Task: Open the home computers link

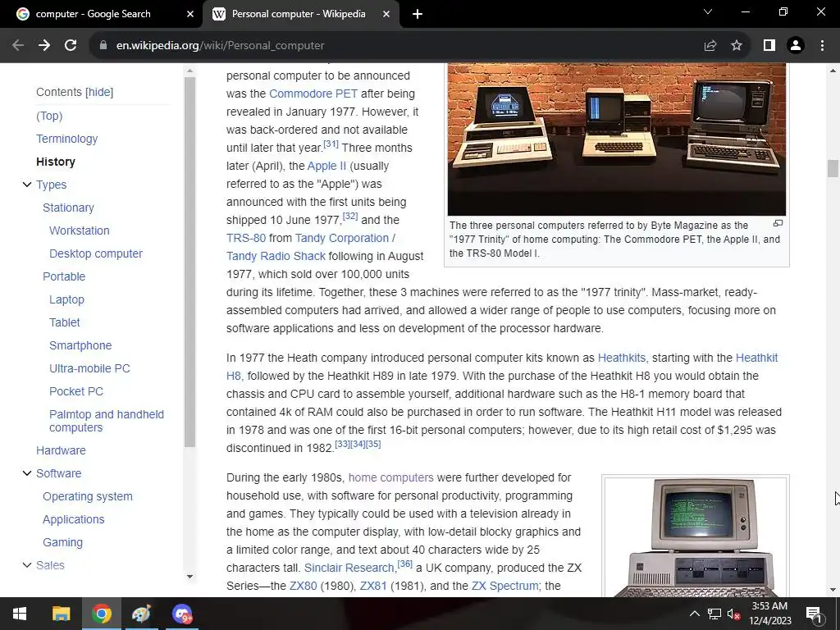Action: click(x=391, y=478)
